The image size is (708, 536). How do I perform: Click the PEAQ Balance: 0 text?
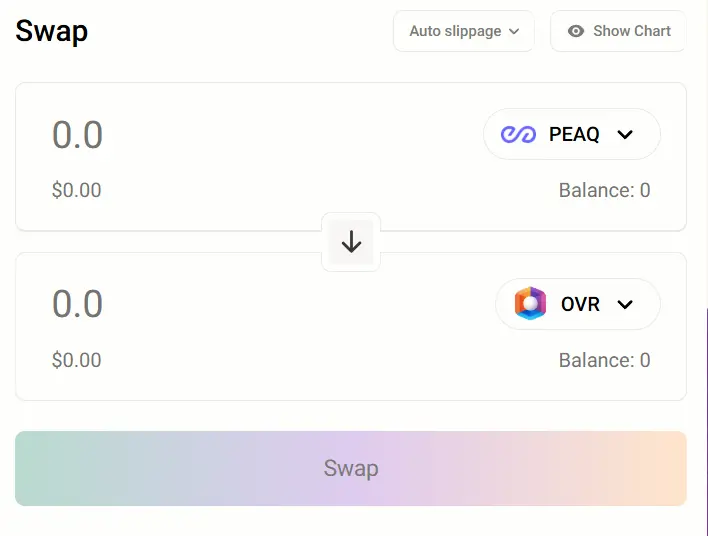click(x=605, y=190)
